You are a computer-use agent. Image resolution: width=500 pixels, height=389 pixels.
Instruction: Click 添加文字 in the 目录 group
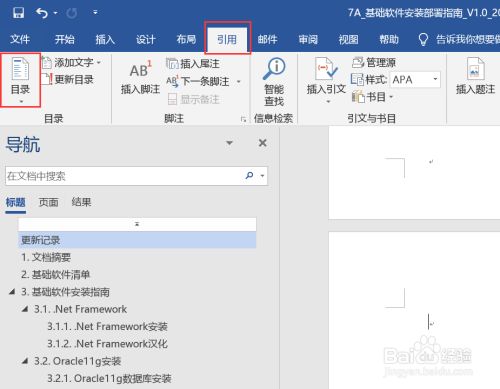[x=71, y=62]
